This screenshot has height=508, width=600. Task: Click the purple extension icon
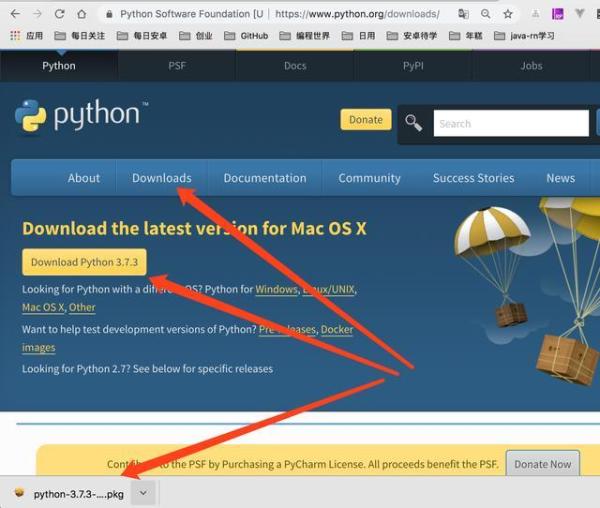click(x=558, y=14)
